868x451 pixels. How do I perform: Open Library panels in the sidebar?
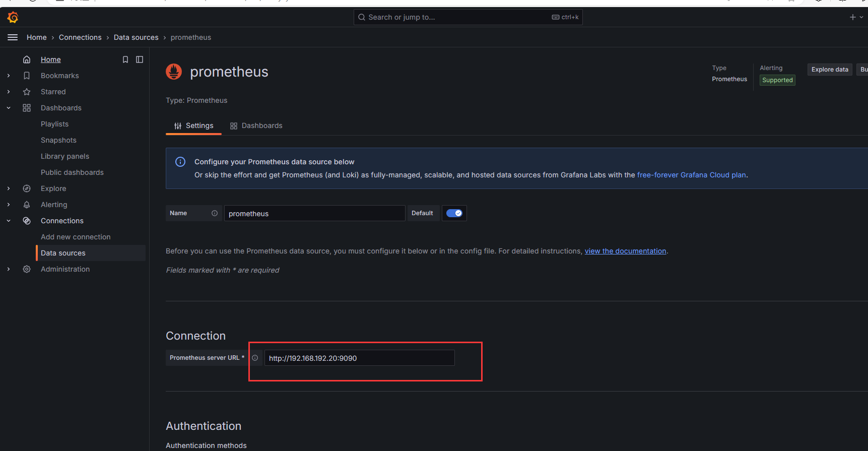pos(65,156)
